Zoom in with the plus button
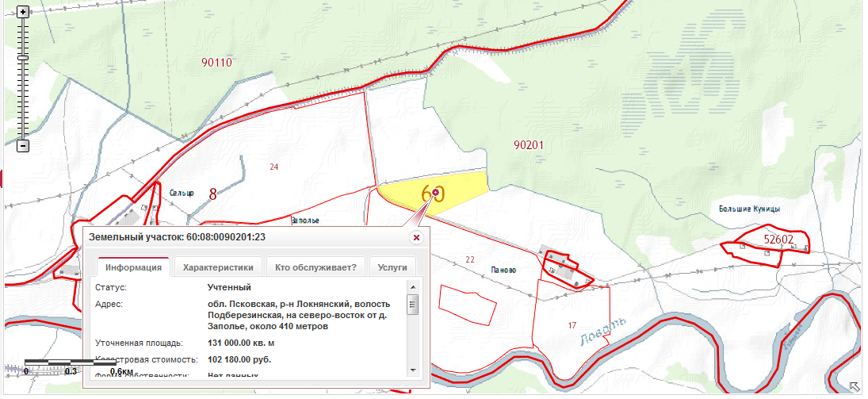The image size is (868, 399). (x=23, y=12)
